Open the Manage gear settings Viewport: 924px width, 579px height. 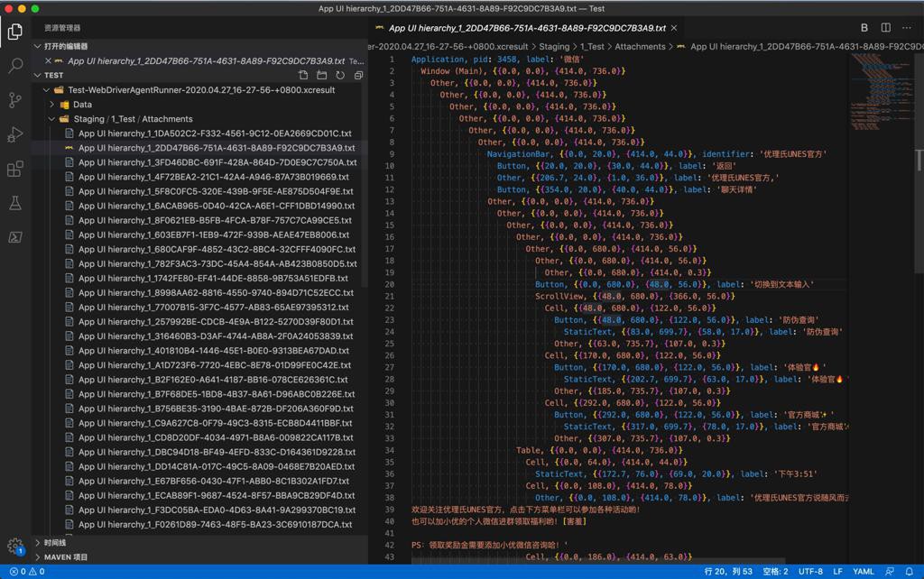[x=15, y=546]
